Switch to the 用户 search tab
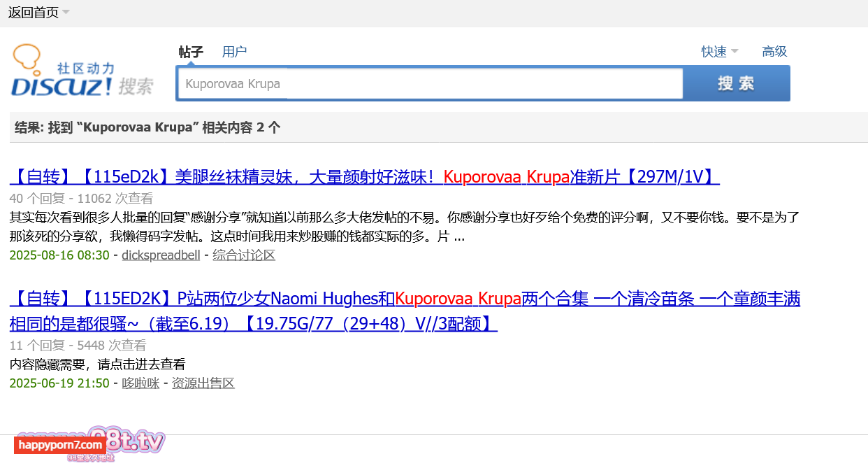This screenshot has width=868, height=468. point(234,51)
